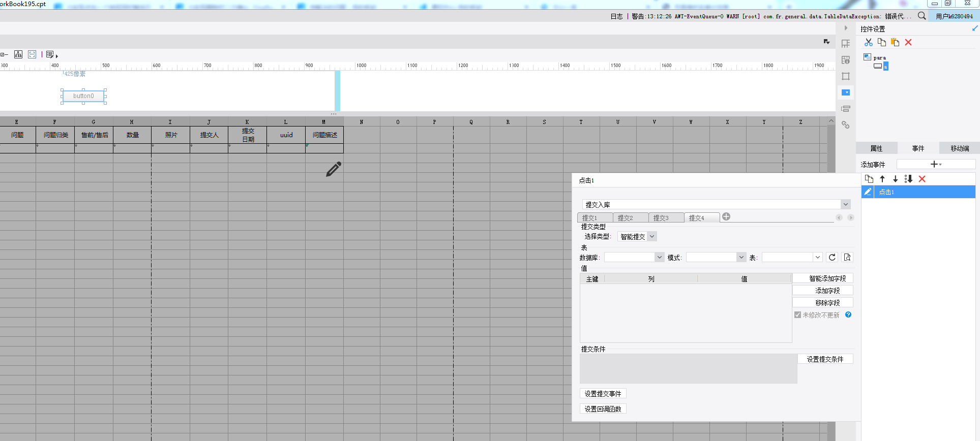Switch to the 提交1 tab
Screen dimensions: 980x441
pyautogui.click(x=595, y=218)
